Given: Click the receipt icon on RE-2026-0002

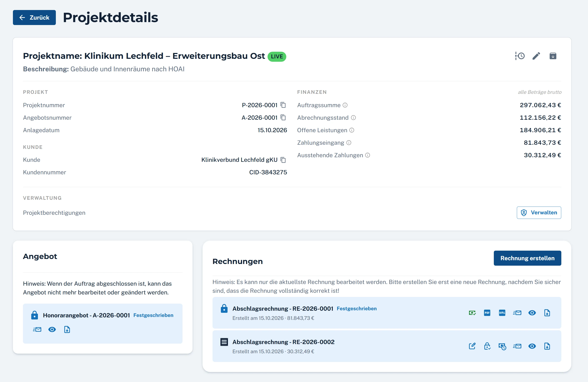Looking at the screenshot, I should (224, 342).
